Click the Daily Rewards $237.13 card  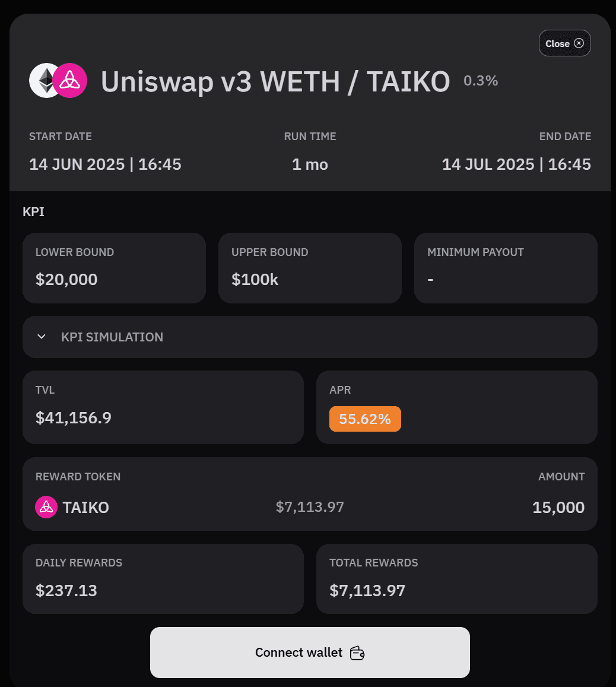coord(163,579)
